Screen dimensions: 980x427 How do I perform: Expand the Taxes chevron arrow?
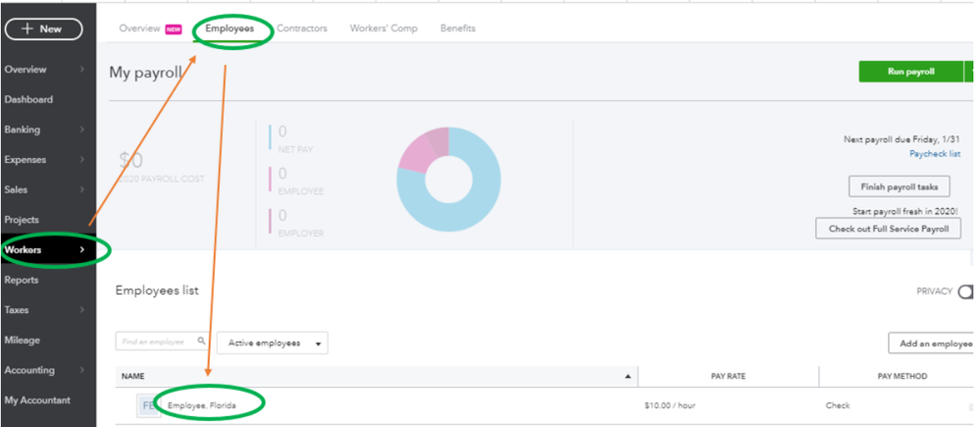(x=81, y=310)
